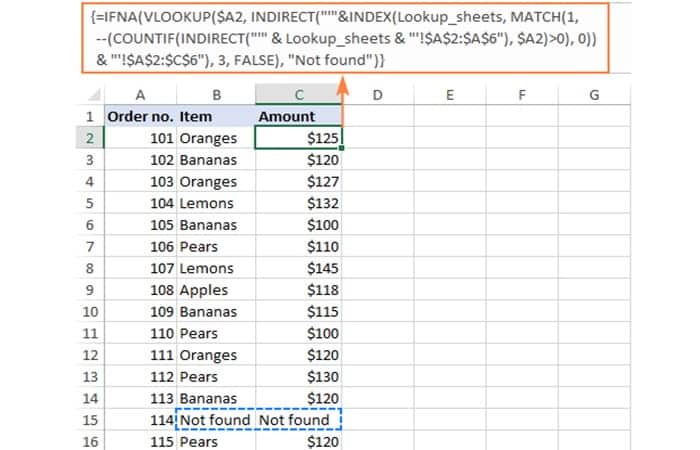
Task: Select row 12 header
Action: click(x=90, y=355)
